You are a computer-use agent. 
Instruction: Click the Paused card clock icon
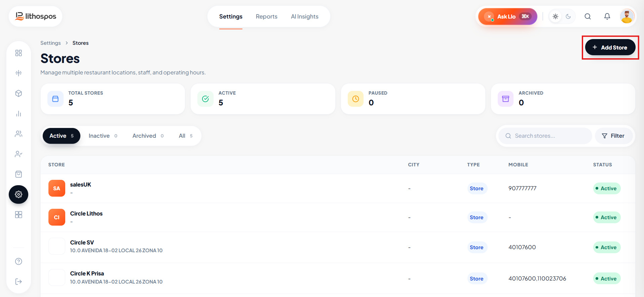pos(355,99)
